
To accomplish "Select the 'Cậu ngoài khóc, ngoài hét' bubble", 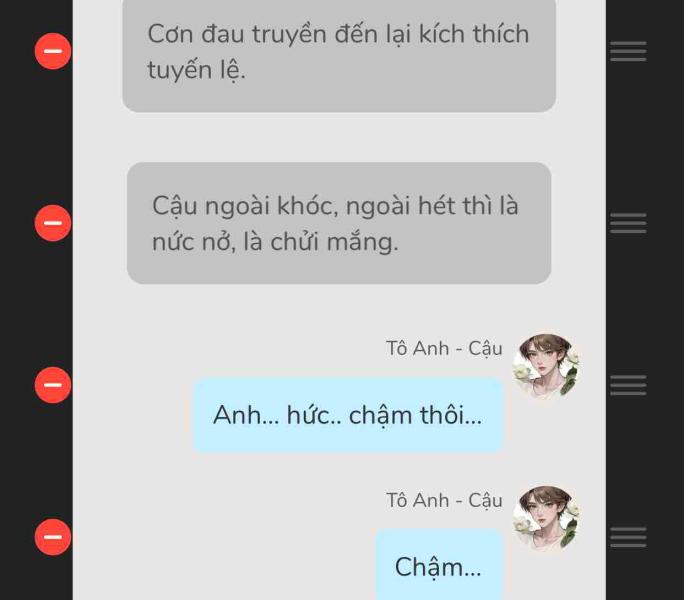I will pos(339,223).
